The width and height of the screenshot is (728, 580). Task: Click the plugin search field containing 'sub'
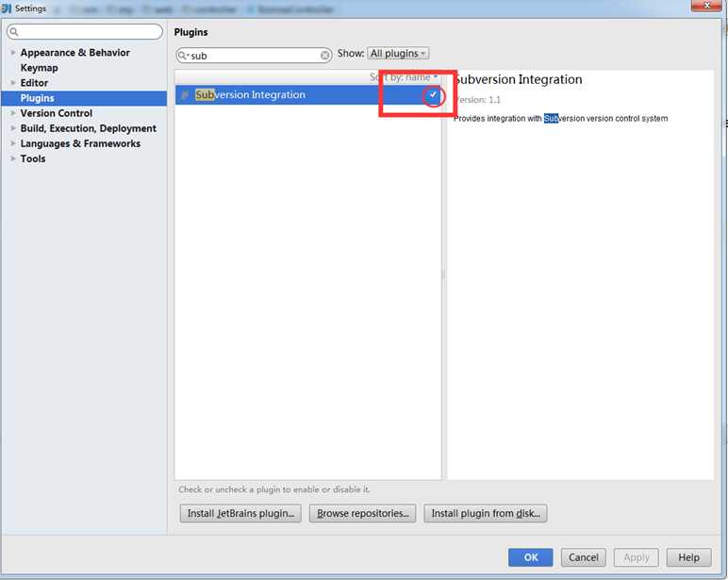(254, 56)
